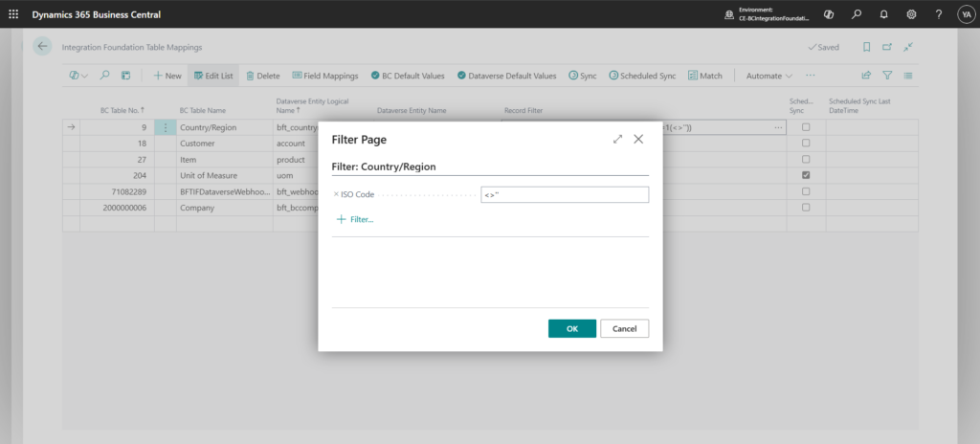Click the ISO Code filter value field
The height and width of the screenshot is (444, 980).
[x=564, y=194]
